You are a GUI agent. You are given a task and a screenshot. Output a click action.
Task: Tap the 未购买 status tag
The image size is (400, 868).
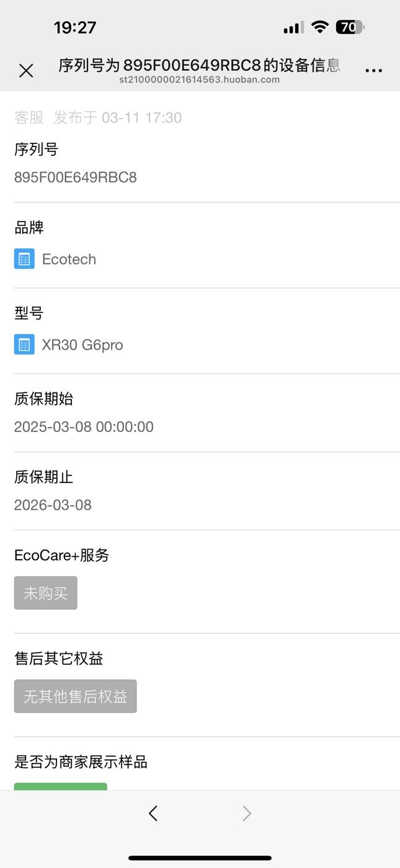pyautogui.click(x=45, y=593)
